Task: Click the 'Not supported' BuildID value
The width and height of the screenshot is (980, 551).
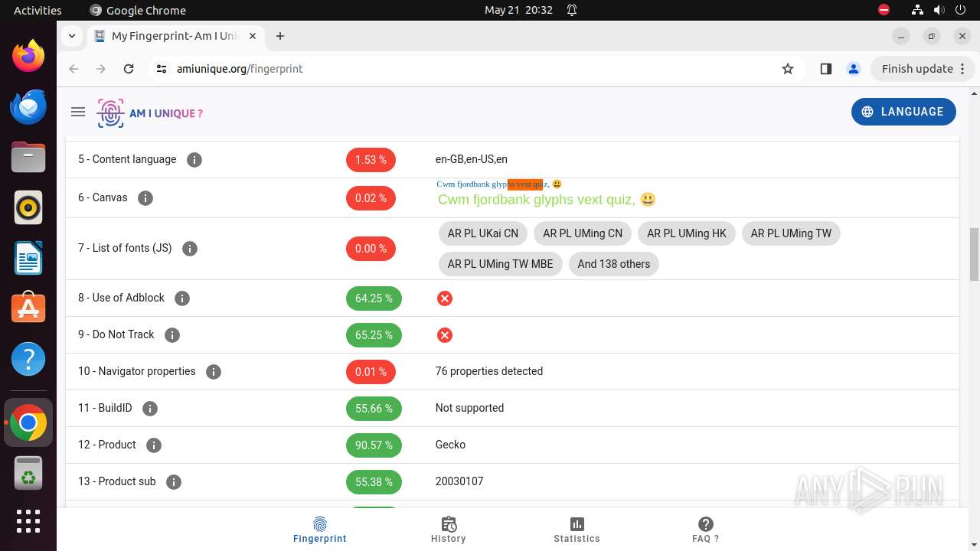Action: point(470,408)
